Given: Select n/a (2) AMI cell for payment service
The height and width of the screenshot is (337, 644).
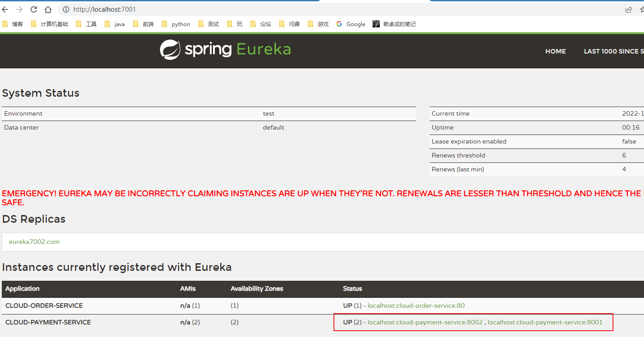Looking at the screenshot, I should (190, 322).
